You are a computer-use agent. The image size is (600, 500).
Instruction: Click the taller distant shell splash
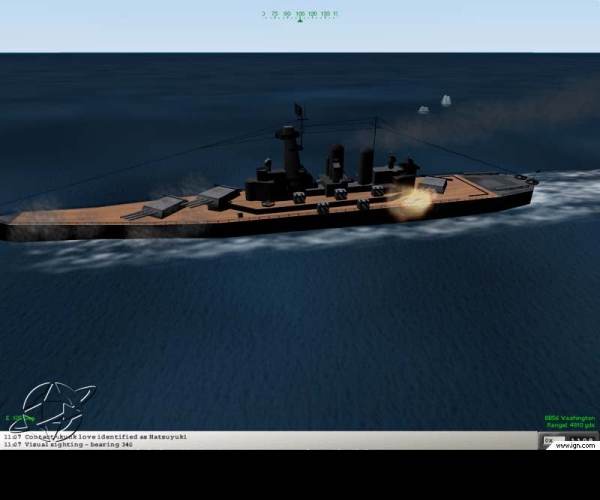coord(446,100)
